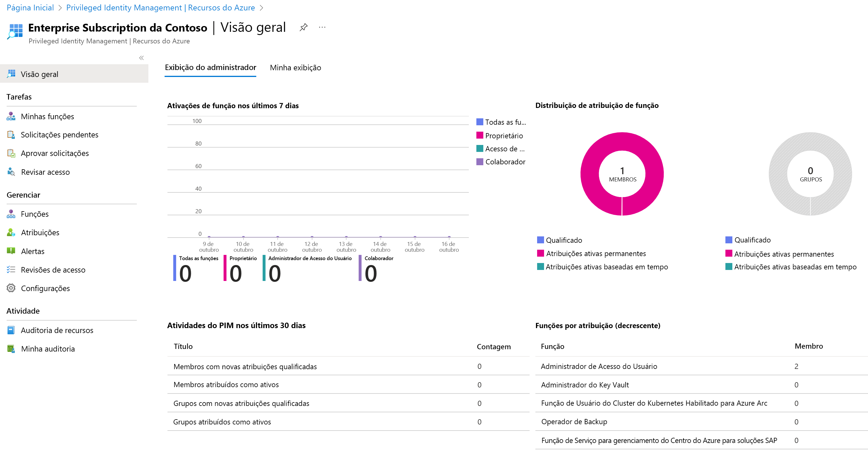
Task: Click Acesso de ... chart legend swatch
Action: [x=480, y=149]
